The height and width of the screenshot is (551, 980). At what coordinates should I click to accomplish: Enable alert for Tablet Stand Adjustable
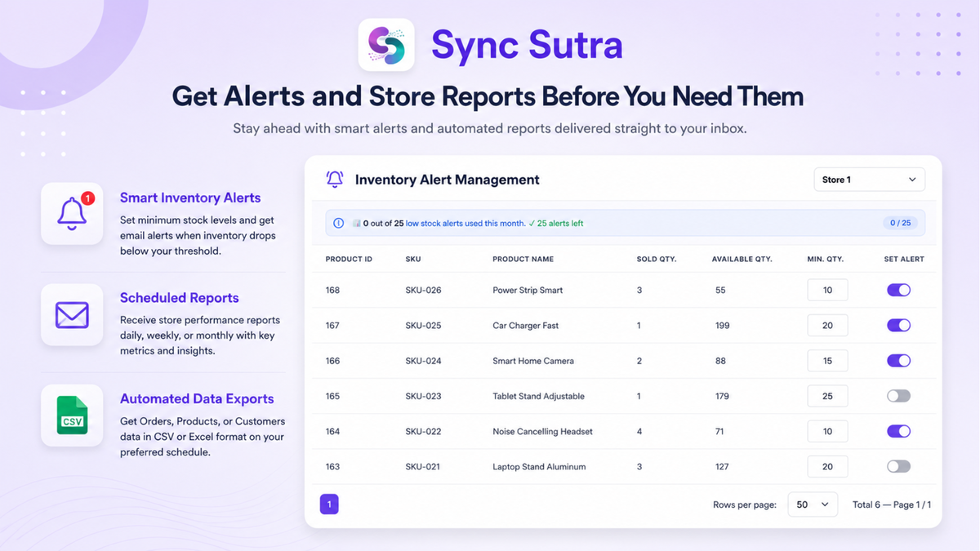point(898,396)
